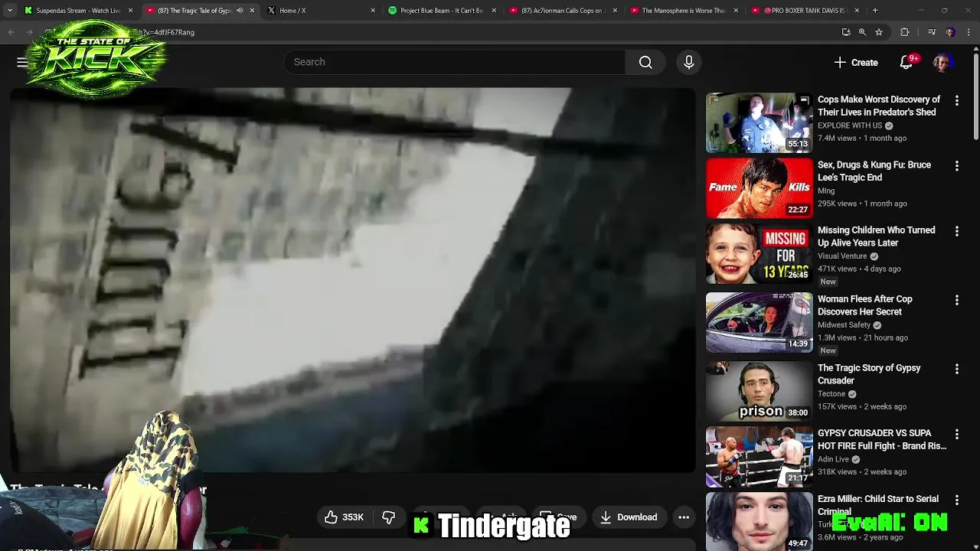The image size is (980, 551).
Task: Click the YouTube search magnifier button
Action: tap(645, 62)
